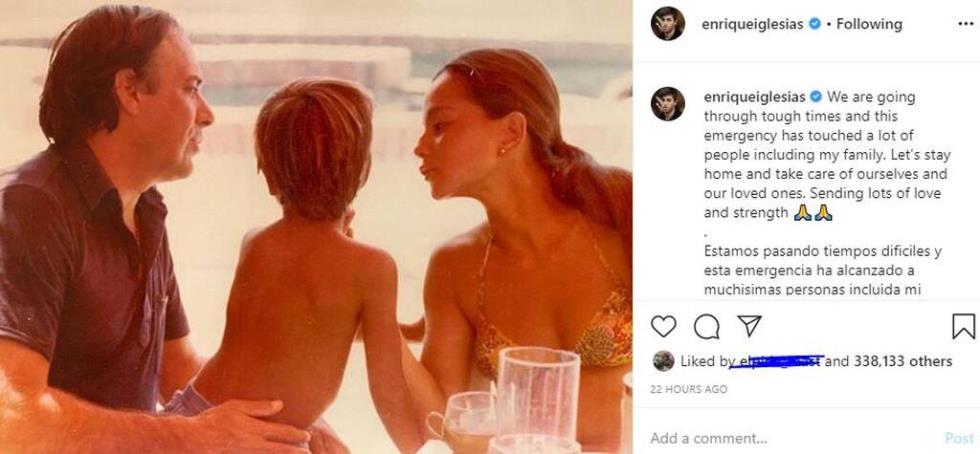
Task: Click the '22 HOURS AGO' timestamp
Action: tap(689, 389)
